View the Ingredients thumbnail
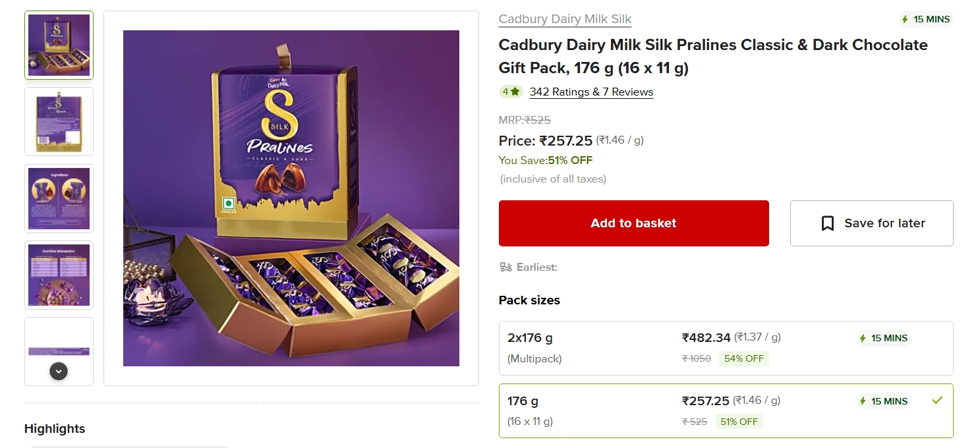This screenshot has height=448, width=980. coord(59,198)
